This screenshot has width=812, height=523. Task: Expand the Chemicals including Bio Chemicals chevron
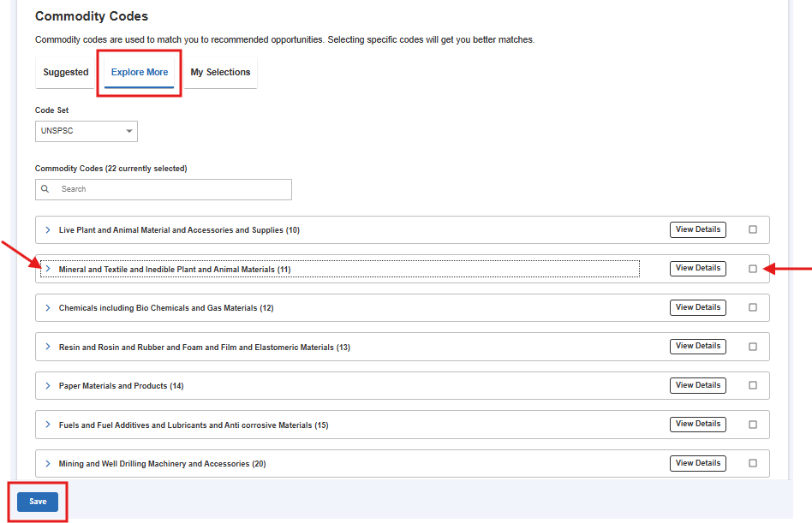click(48, 308)
